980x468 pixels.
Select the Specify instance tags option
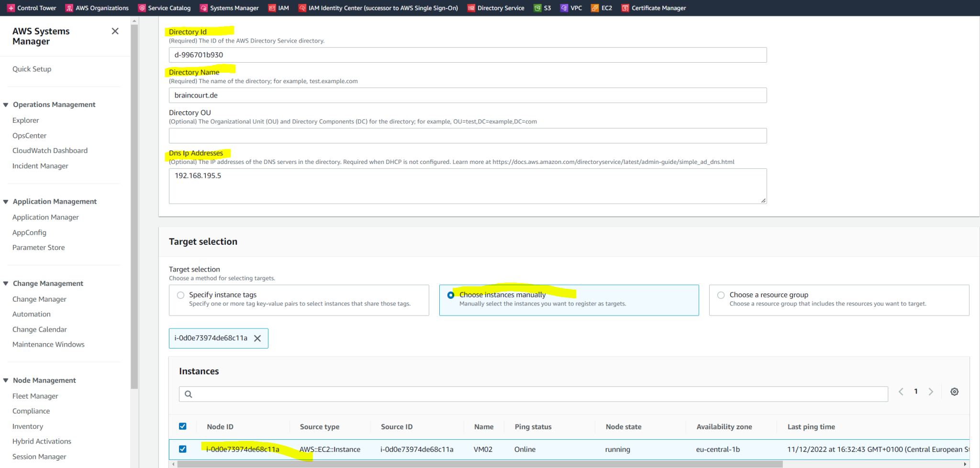pos(180,295)
